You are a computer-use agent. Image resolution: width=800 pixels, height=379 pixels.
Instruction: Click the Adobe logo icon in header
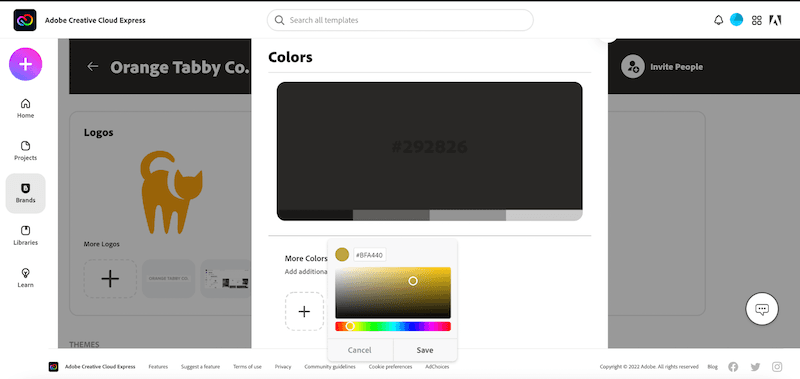(775, 20)
